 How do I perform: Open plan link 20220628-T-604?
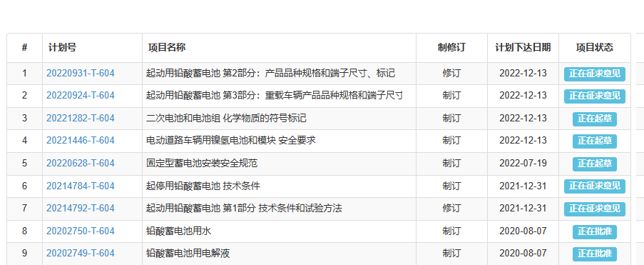81,164
